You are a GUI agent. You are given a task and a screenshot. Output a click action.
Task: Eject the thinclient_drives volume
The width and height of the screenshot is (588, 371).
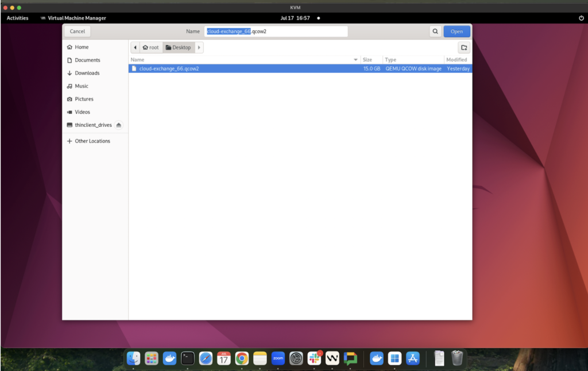[118, 125]
